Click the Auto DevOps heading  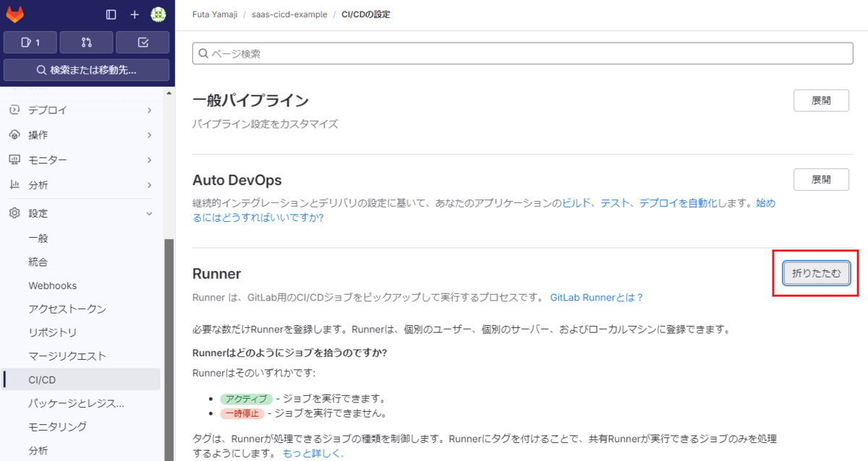tap(237, 179)
